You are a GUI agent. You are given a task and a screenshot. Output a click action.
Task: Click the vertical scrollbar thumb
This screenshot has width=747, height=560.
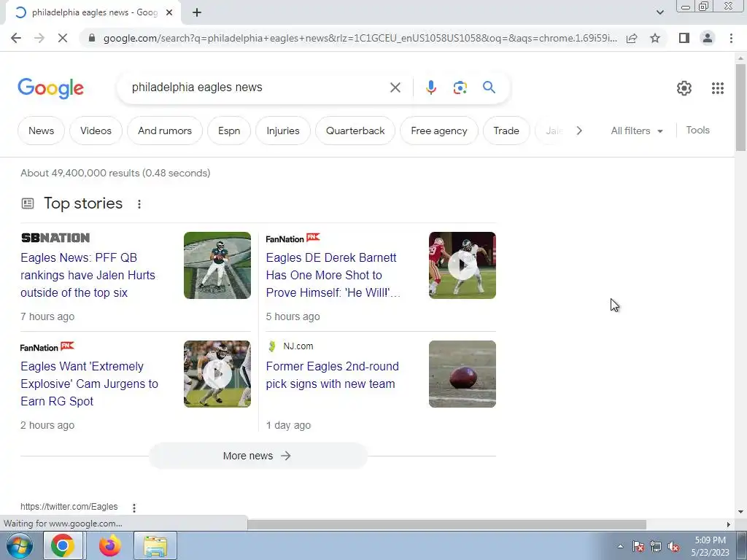(x=740, y=107)
